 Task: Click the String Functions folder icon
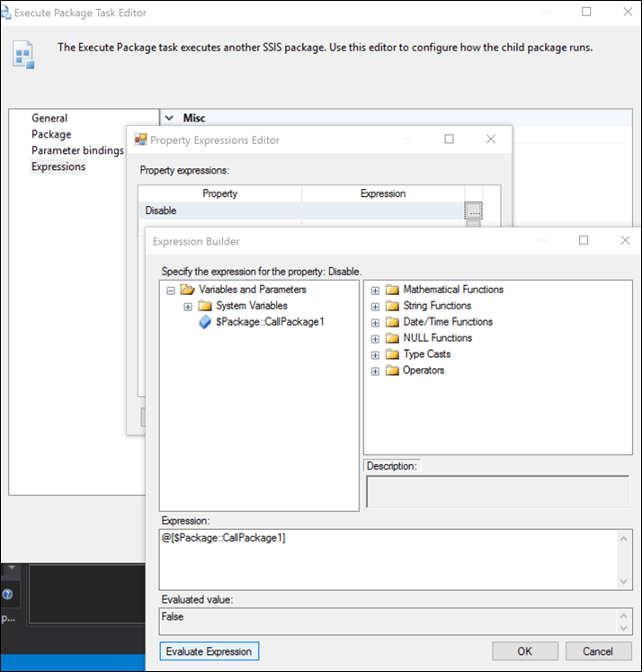(x=391, y=306)
